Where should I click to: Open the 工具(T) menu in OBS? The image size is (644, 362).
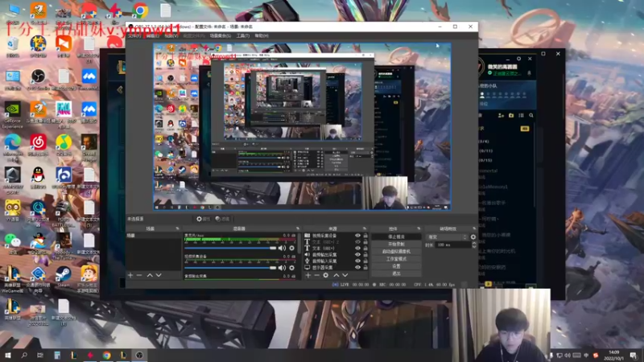click(242, 35)
